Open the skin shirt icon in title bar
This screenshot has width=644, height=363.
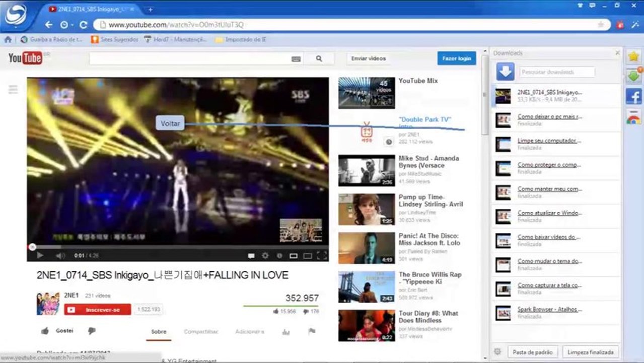(x=581, y=6)
